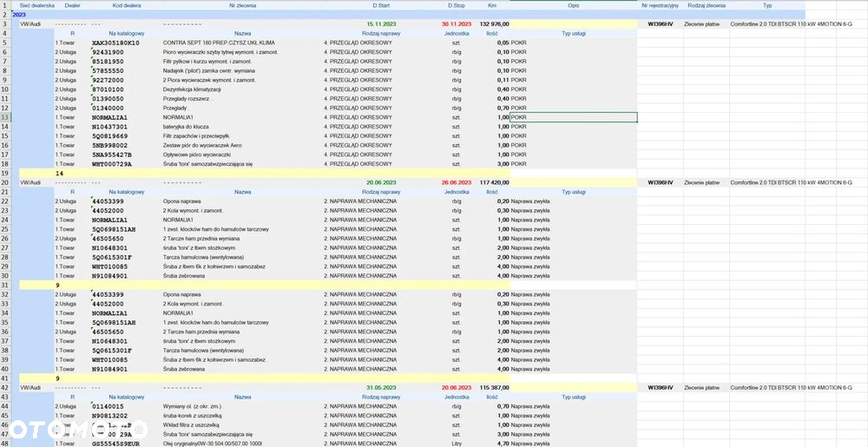The width and height of the screenshot is (868, 447).
Task: Select the mileage cell 117 420,00
Action: (x=495, y=182)
